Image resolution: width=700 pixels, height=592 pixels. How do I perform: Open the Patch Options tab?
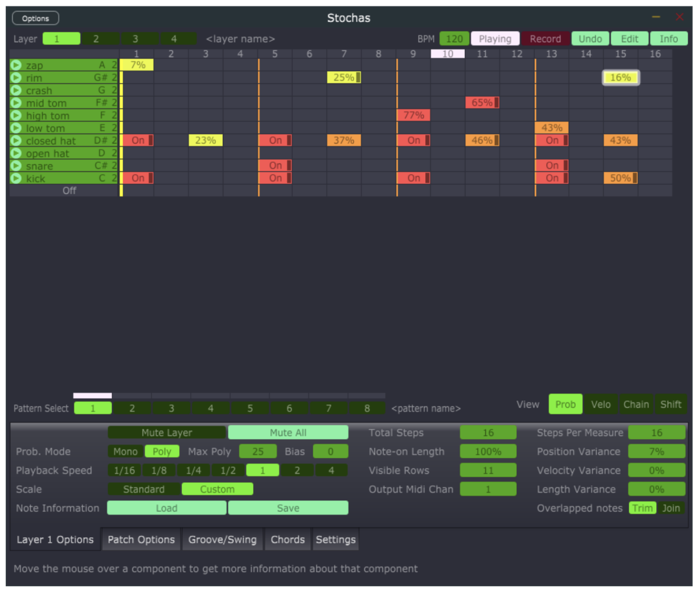141,540
